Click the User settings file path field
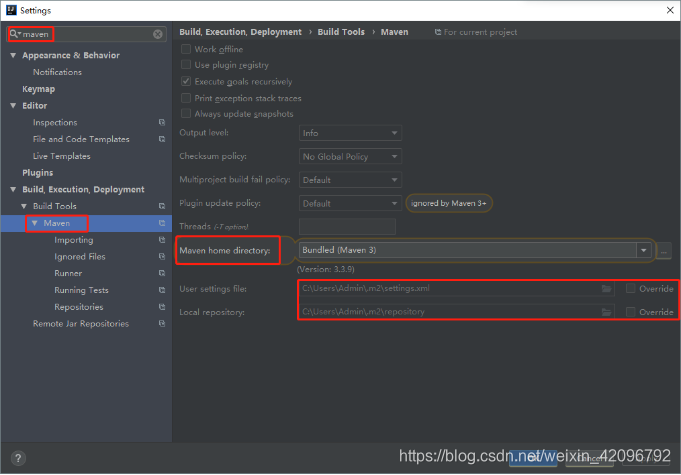The image size is (681, 475). point(456,289)
